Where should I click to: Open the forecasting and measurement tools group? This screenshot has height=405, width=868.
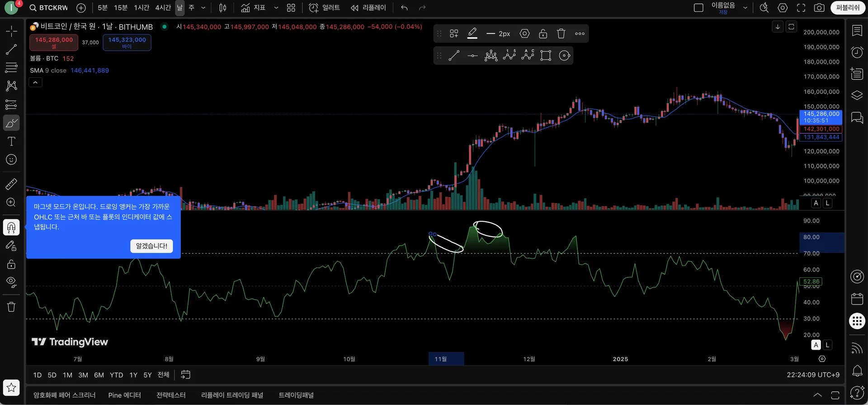click(x=11, y=105)
